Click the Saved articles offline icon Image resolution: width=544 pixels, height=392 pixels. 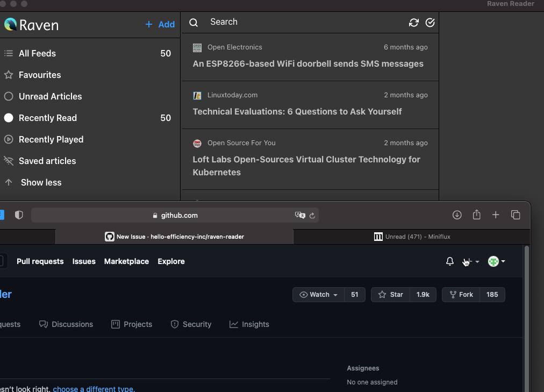(x=9, y=161)
